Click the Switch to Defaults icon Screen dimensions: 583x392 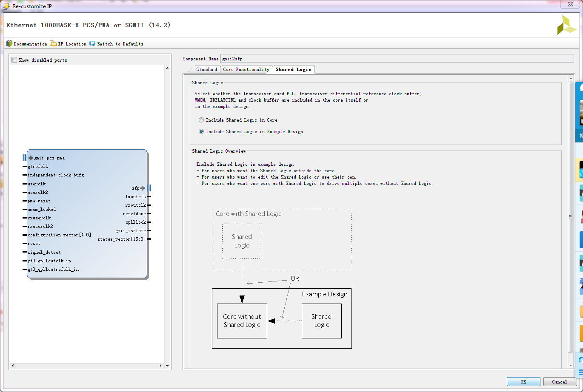pyautogui.click(x=92, y=43)
